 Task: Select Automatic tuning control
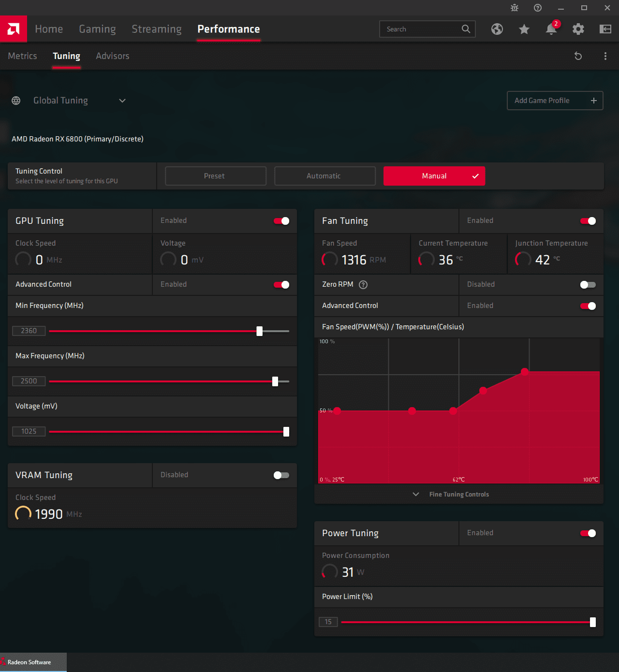pyautogui.click(x=325, y=176)
